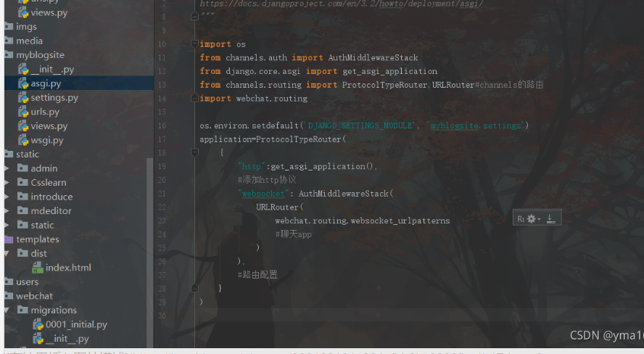Expand the Csslearn folder arrow
This screenshot has width=644, height=354.
click(7, 182)
